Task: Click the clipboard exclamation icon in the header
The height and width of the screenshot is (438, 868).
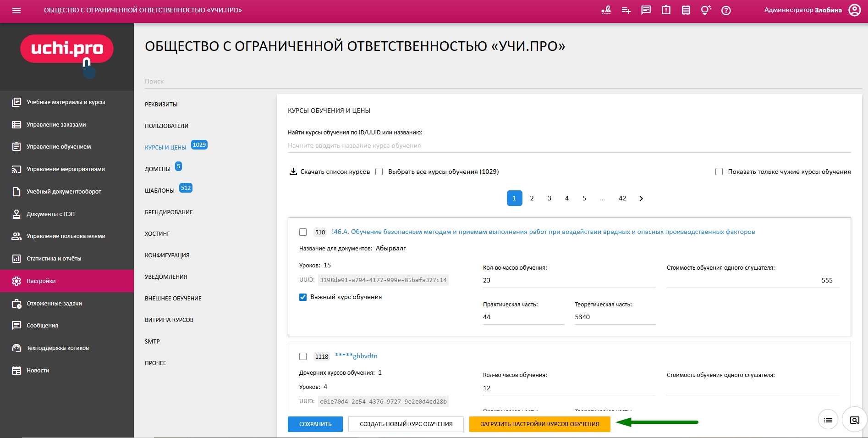Action: (x=666, y=10)
